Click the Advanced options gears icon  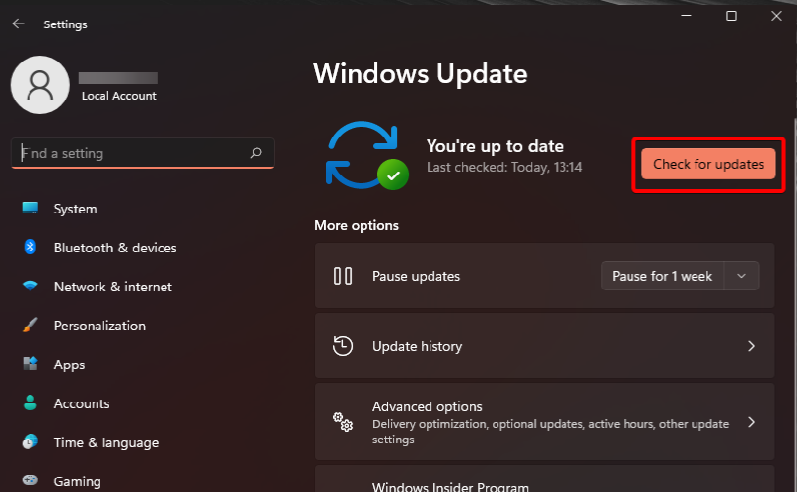(x=343, y=422)
